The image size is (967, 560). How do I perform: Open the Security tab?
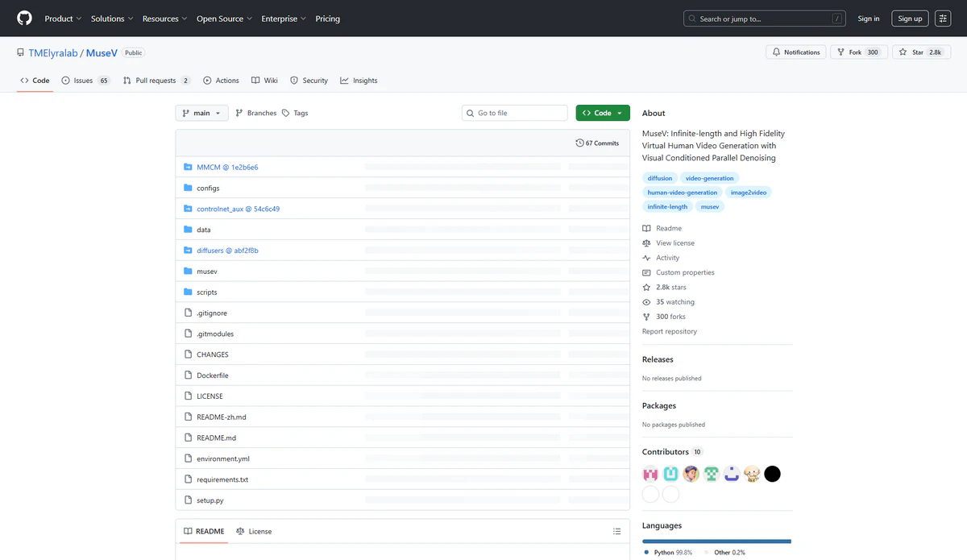[x=309, y=81]
